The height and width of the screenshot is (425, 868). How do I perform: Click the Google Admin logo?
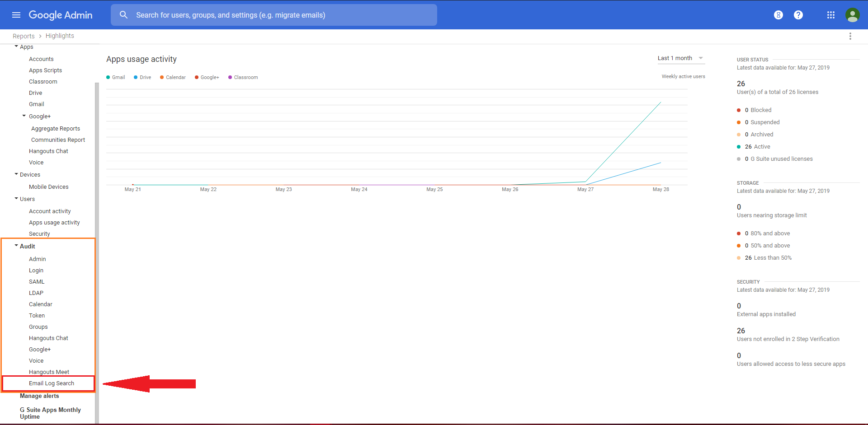tap(61, 15)
